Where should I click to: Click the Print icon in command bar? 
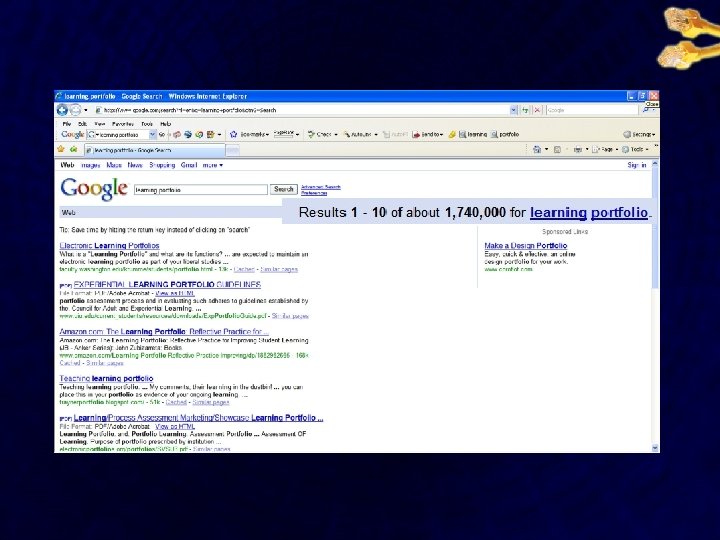[578, 149]
